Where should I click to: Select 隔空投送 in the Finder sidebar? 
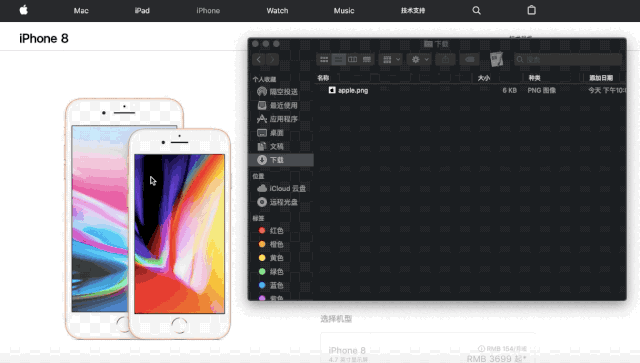point(281,92)
